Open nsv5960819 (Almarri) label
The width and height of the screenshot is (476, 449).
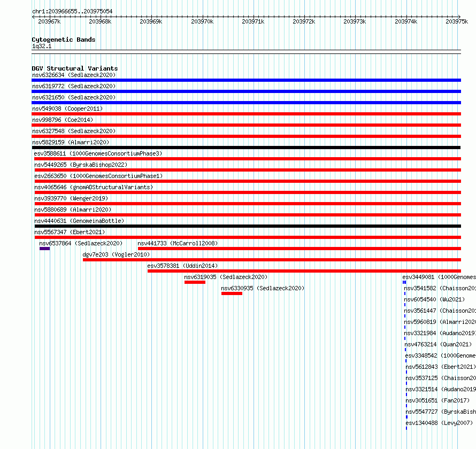pyautogui.click(x=440, y=322)
